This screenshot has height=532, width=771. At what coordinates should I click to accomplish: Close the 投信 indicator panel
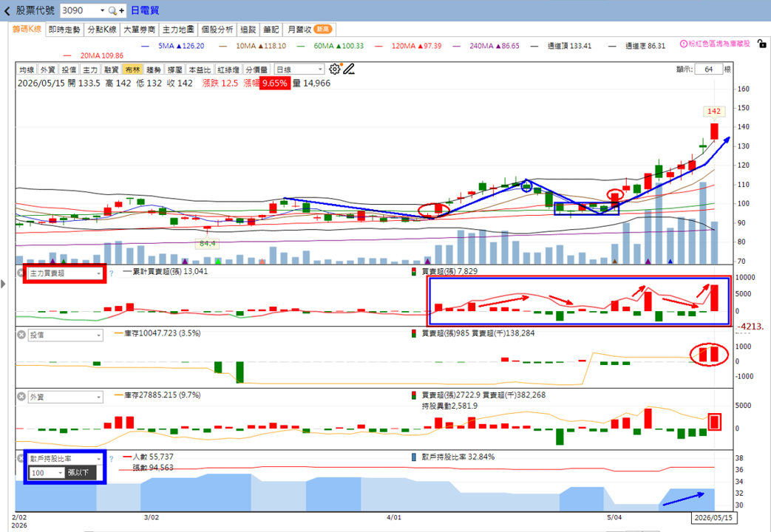21,334
